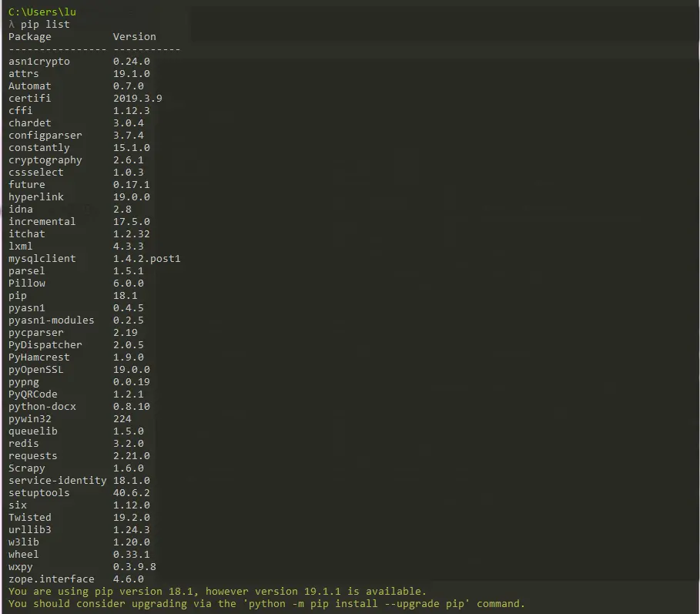Click the certifi version 2019.3.9
Screen dimensions: 700x614
138,99
